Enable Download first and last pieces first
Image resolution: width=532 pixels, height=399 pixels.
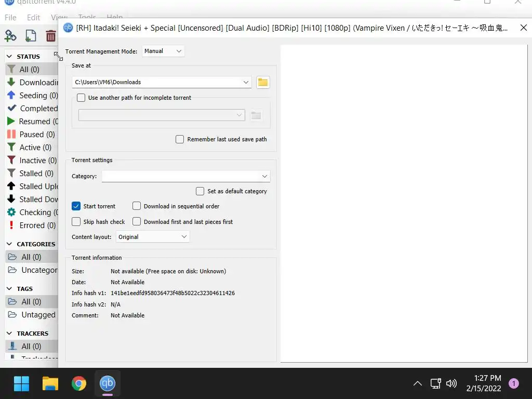[x=137, y=221]
